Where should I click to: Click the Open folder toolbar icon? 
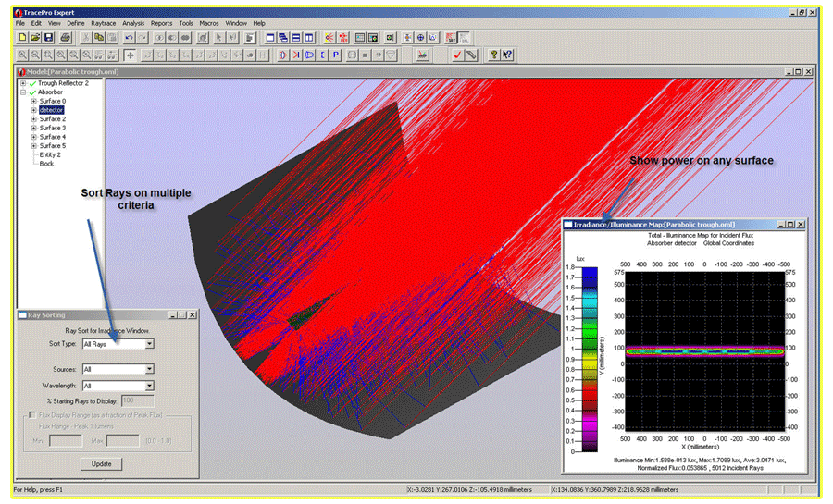pyautogui.click(x=36, y=38)
